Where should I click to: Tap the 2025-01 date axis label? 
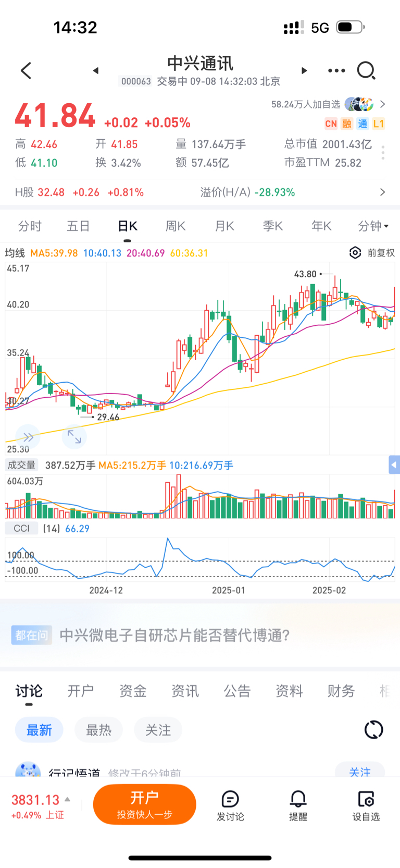(229, 590)
